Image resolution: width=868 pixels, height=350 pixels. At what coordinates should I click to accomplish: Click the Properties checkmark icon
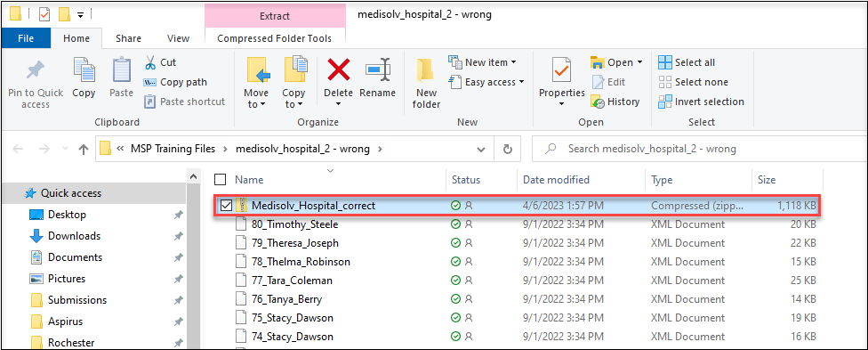(x=562, y=70)
